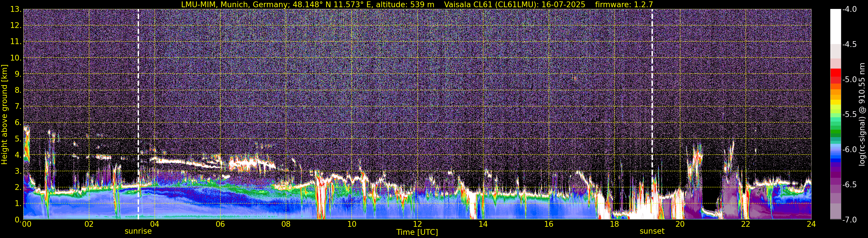Click the time axis tick "10"
Viewport: 868px width, 238px height.
(x=352, y=224)
